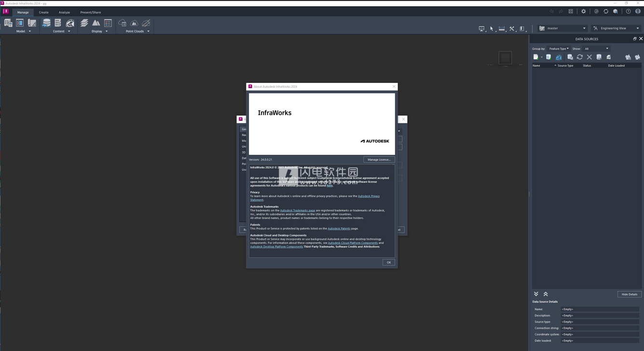
Task: Click the panel layout tool icon
Action: pyautogui.click(x=522, y=28)
